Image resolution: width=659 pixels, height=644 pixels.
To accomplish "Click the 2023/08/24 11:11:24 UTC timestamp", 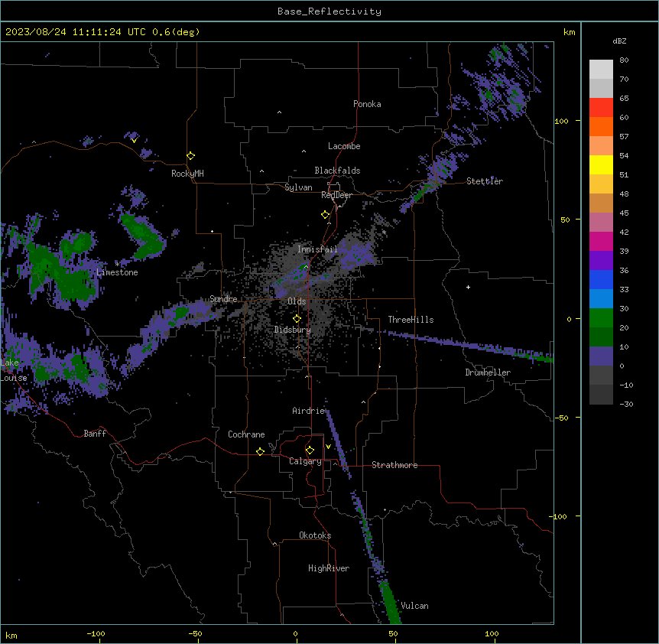I will [x=76, y=32].
